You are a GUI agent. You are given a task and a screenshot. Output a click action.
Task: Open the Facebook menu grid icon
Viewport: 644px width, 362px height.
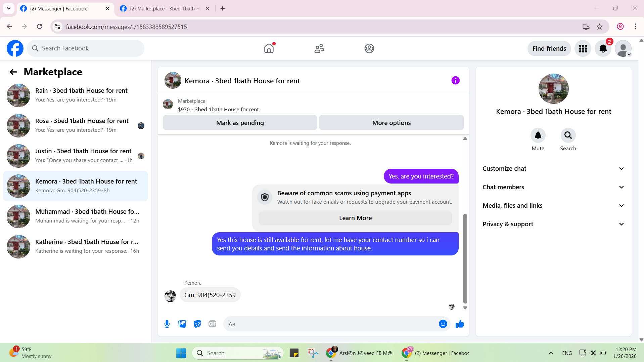tap(583, 48)
